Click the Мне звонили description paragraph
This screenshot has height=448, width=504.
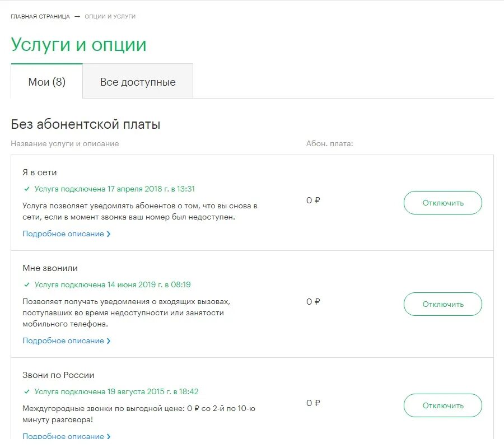pos(127,312)
